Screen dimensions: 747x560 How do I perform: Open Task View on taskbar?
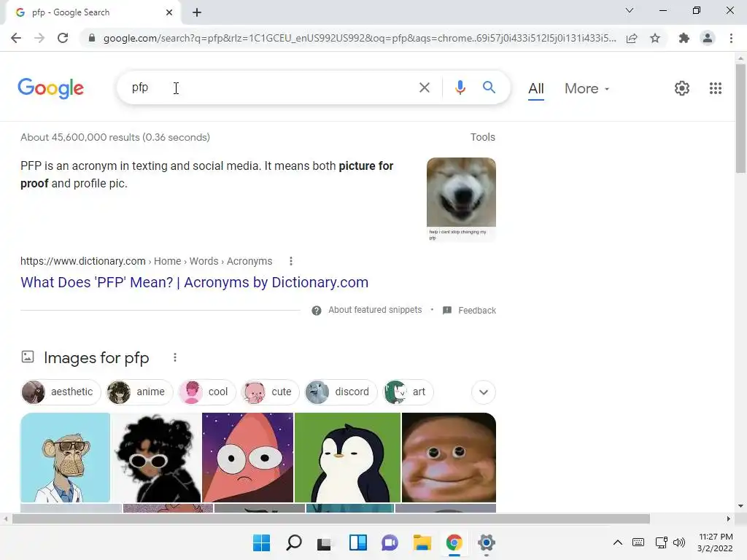click(325, 542)
